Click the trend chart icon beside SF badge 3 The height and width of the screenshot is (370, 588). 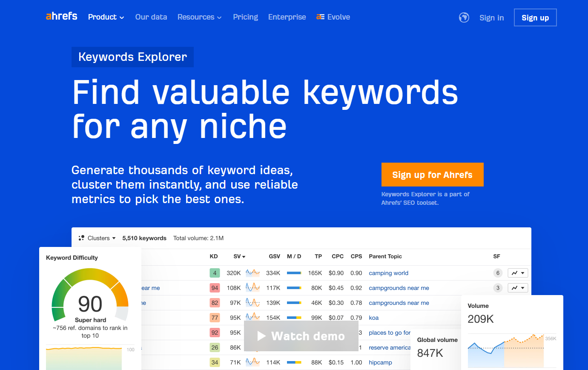(518, 288)
